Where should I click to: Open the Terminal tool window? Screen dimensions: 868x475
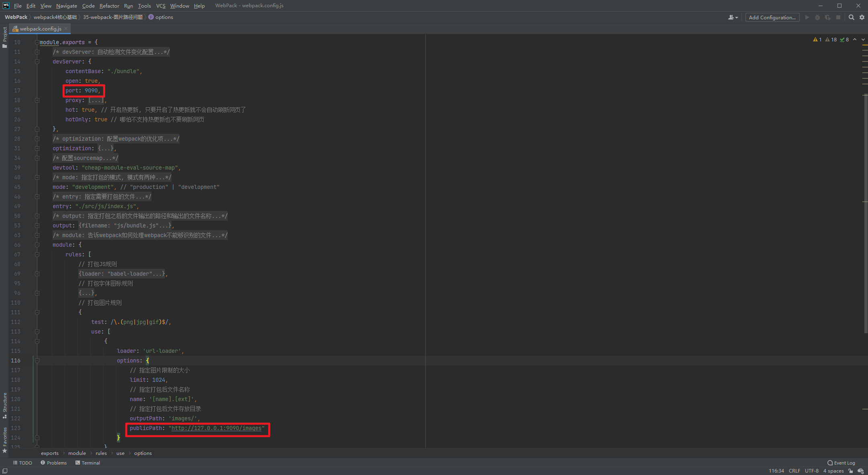(88, 463)
